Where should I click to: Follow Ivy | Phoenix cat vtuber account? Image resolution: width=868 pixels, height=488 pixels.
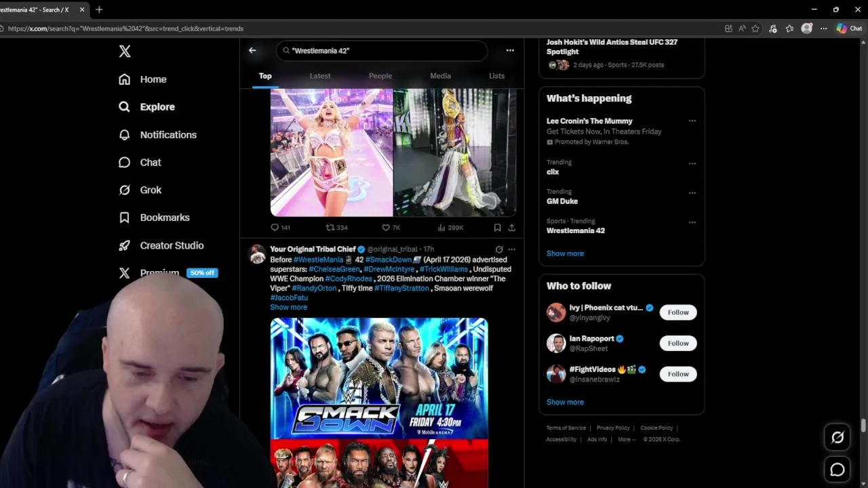point(678,312)
